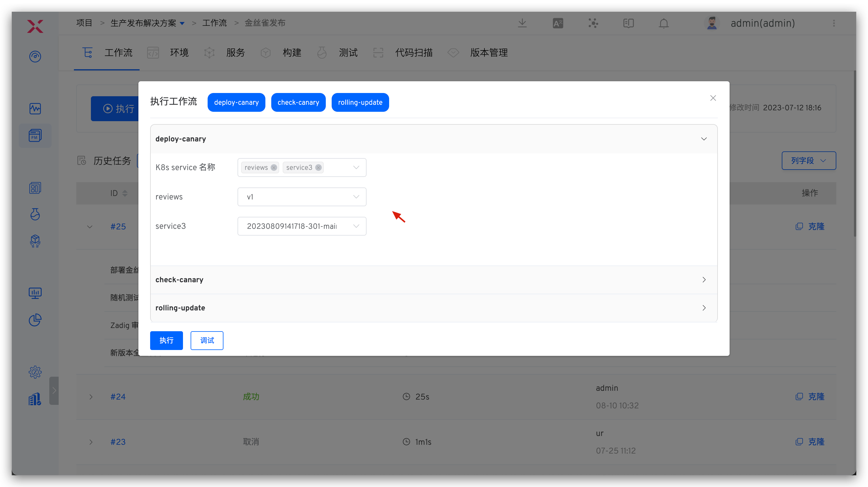
Task: Open the language translation icon
Action: [558, 23]
